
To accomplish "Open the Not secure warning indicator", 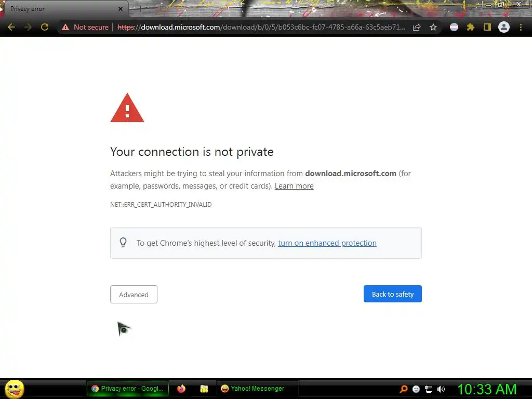I will point(85,27).
